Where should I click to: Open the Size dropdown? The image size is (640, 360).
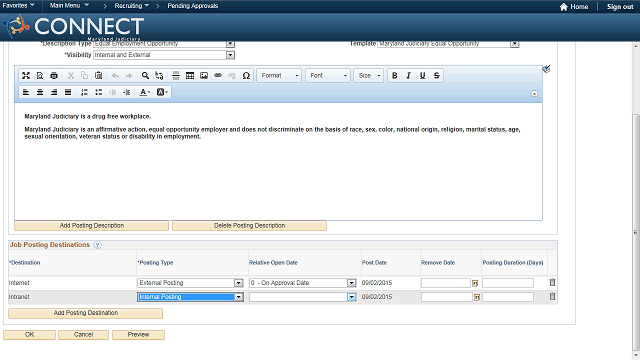pyautogui.click(x=369, y=76)
